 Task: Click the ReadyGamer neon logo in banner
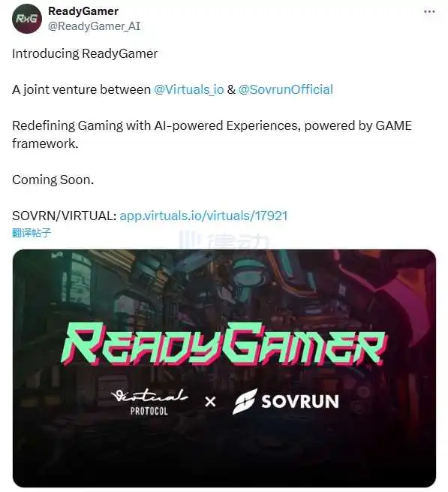pyautogui.click(x=224, y=346)
